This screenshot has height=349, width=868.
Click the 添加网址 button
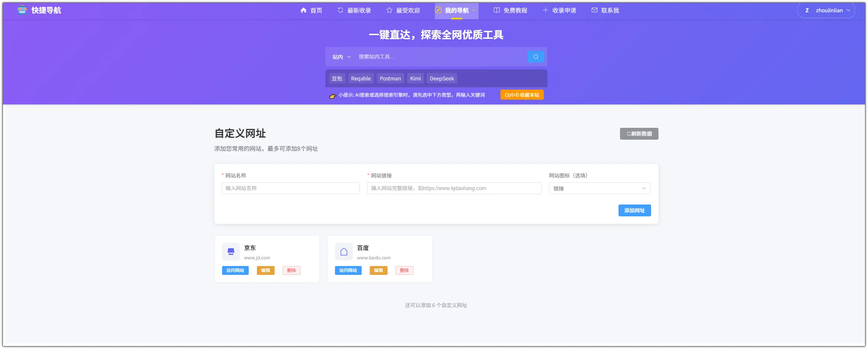point(634,210)
